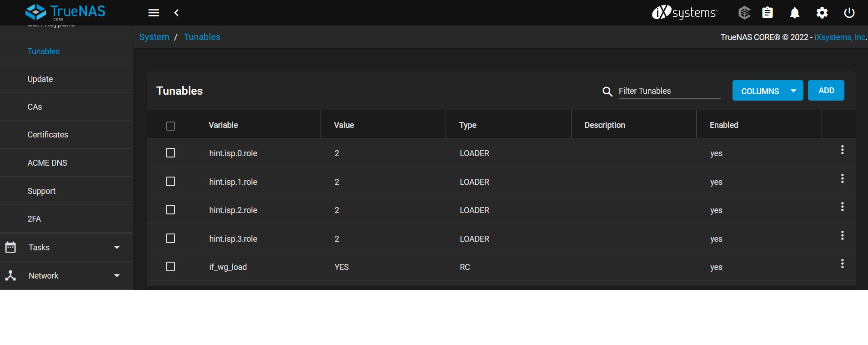Click the power icon
The width and height of the screenshot is (868, 345).
[x=849, y=13]
